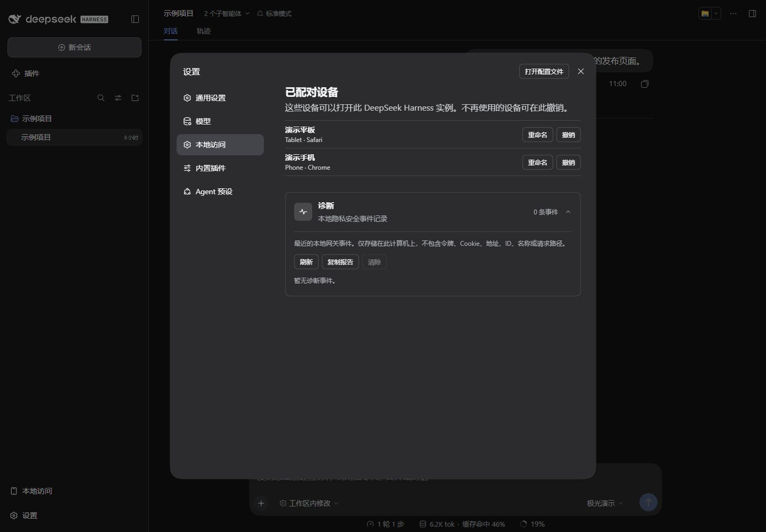
Task: Click the plus attach icon in composer
Action: pyautogui.click(x=261, y=503)
